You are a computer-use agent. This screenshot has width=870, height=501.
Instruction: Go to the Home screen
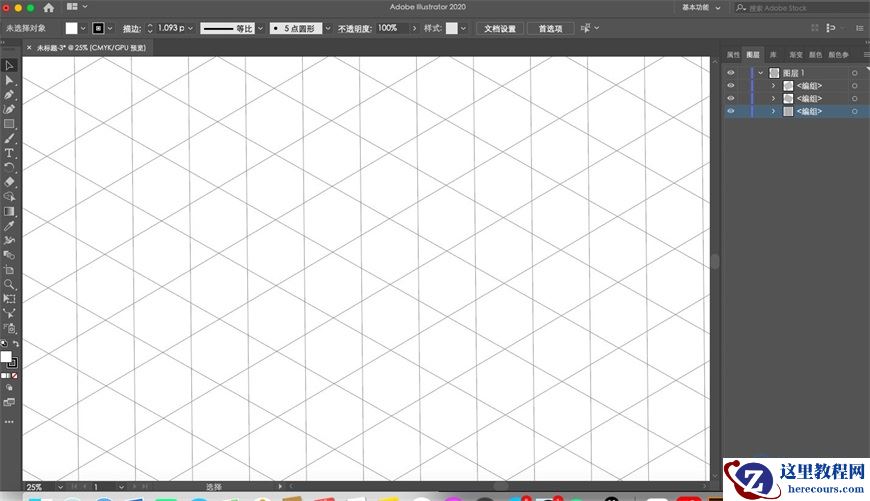[x=49, y=7]
